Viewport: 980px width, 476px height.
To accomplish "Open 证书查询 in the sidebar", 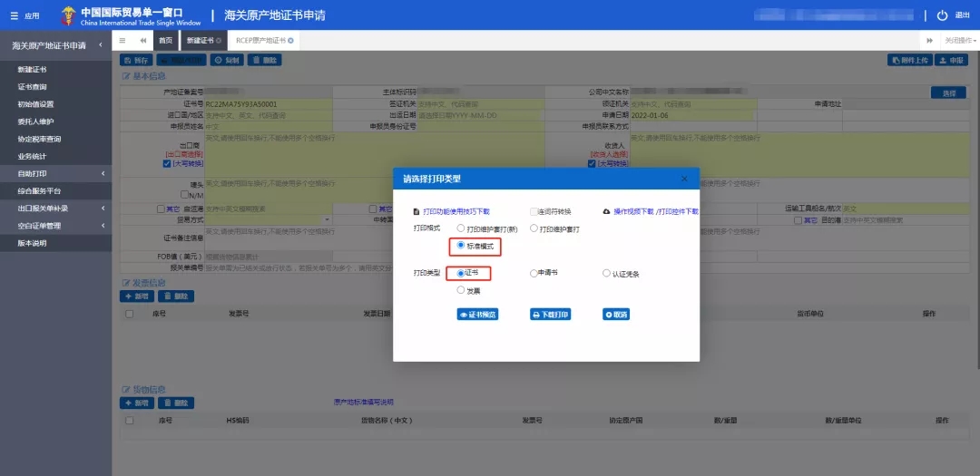I will tap(33, 87).
